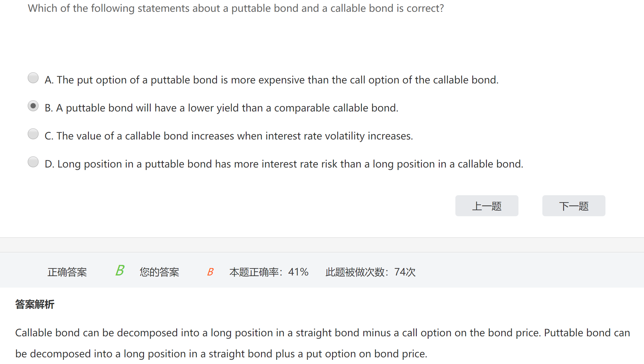Click the explanation line starting with "Callable bond can"
Viewport: 644px width, 364px height.
[x=322, y=333]
